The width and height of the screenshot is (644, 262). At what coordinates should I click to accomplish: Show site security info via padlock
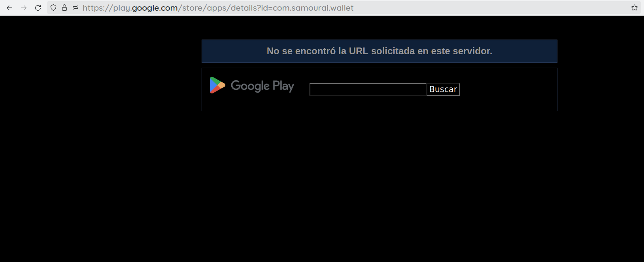(64, 8)
